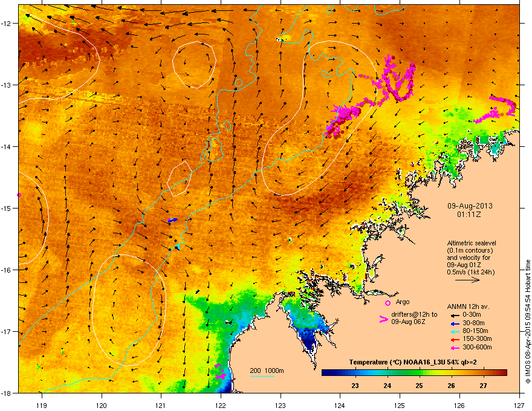Click the Argo float circle at left map edge
This screenshot has height=411, width=532.
[x=19, y=195]
